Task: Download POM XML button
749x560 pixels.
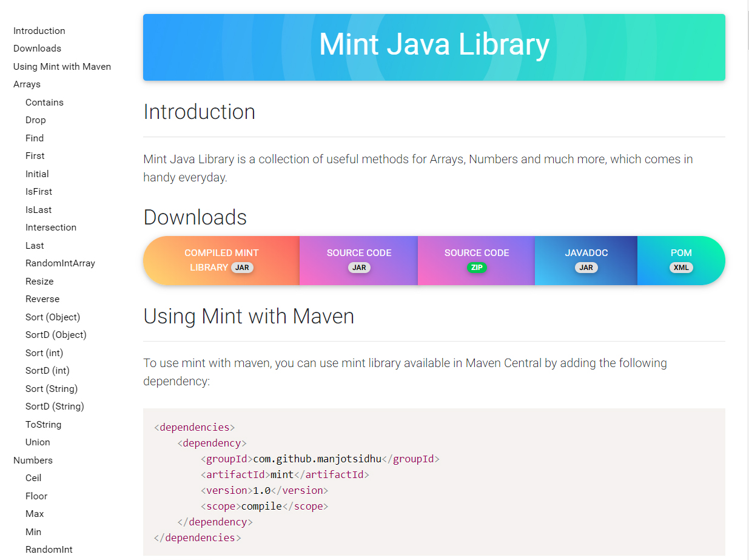Action: [681, 260]
